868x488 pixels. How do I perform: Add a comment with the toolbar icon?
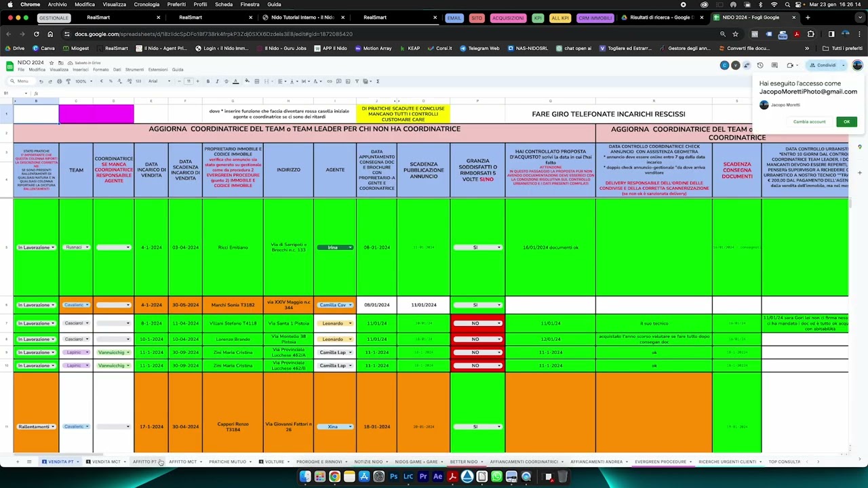pyautogui.click(x=338, y=81)
